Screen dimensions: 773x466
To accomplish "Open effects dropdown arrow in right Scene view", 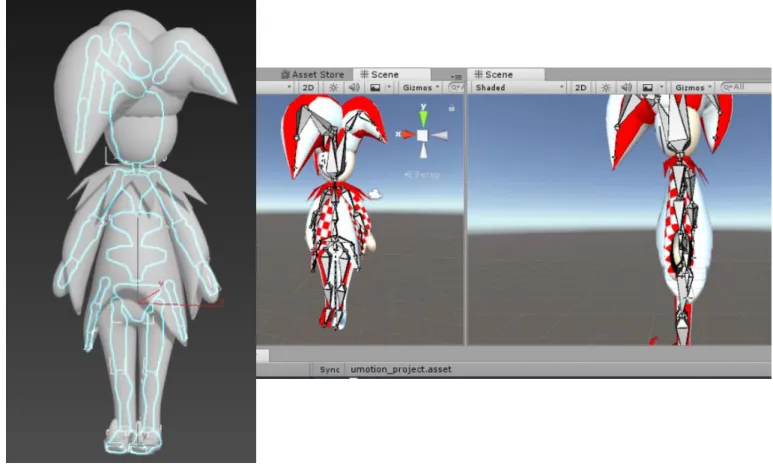I will 662,88.
